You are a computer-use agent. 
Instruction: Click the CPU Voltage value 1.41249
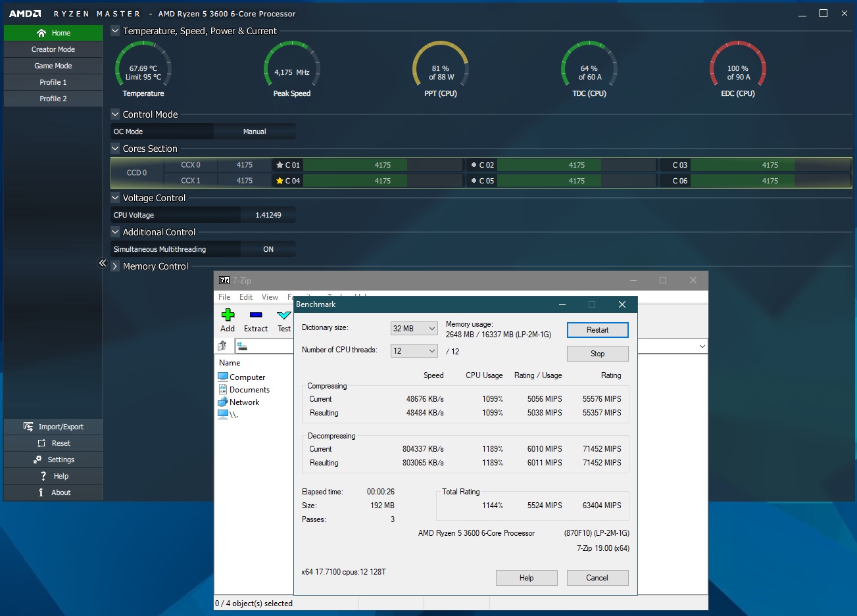[x=268, y=215]
